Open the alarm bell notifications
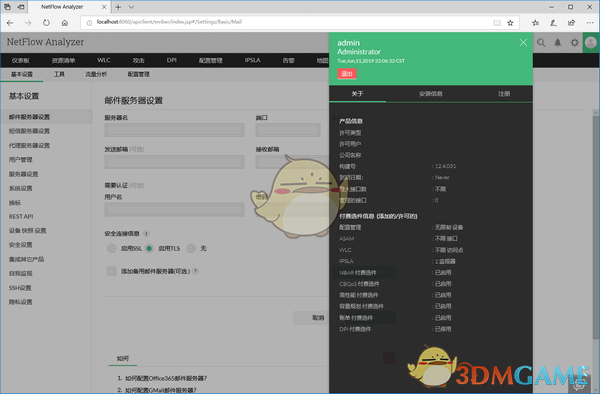This screenshot has height=394, width=600. (558, 42)
